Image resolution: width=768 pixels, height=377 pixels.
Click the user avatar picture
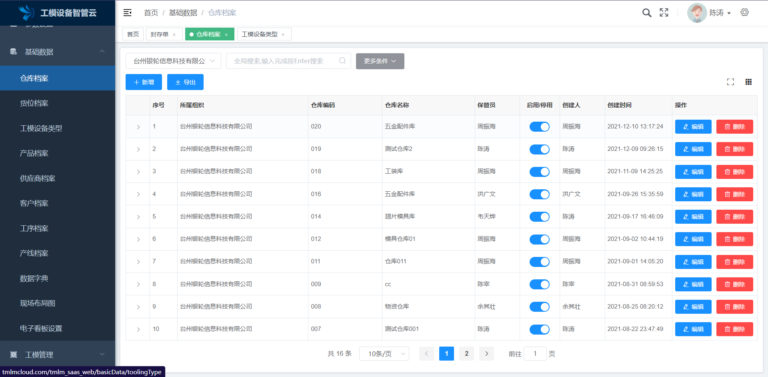click(697, 13)
